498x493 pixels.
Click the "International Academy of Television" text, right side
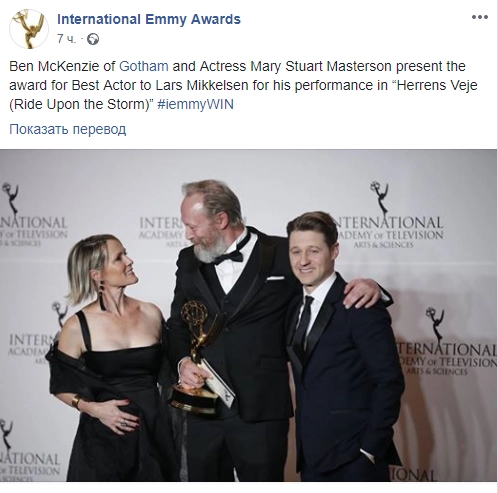[x=388, y=231]
